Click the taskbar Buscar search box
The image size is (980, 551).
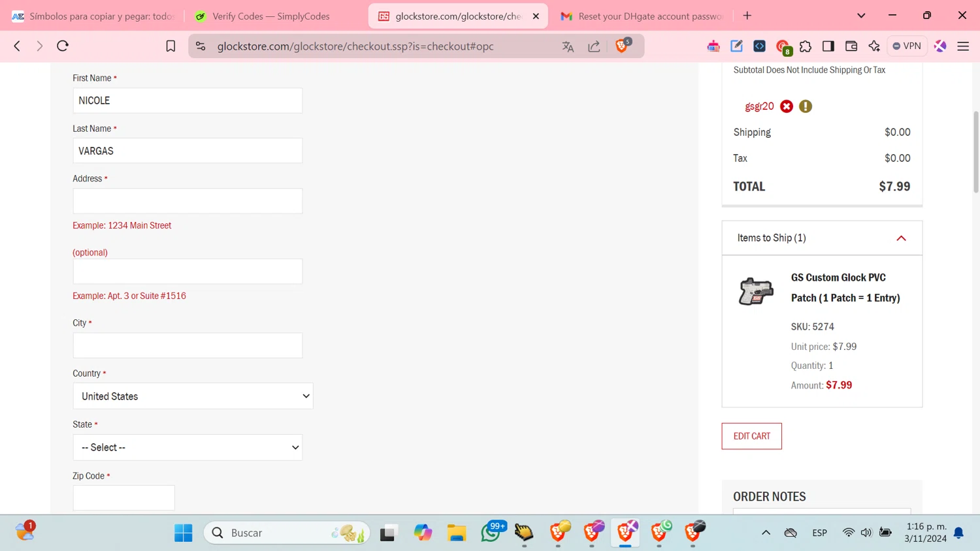click(x=287, y=533)
